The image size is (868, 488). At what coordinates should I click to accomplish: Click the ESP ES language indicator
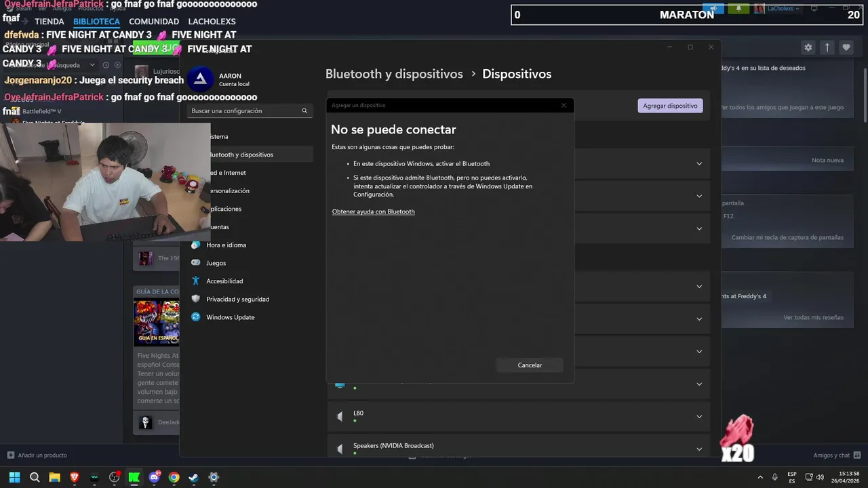792,477
